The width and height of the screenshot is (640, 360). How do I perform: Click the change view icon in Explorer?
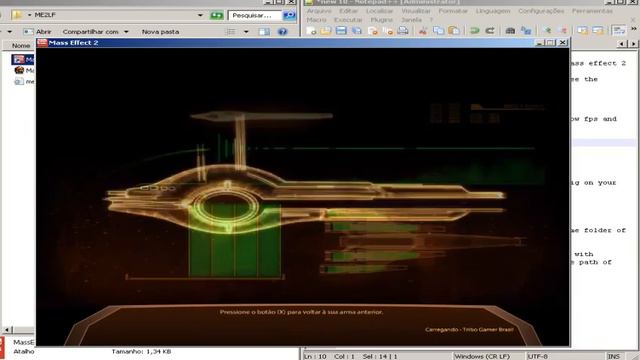coord(231,31)
